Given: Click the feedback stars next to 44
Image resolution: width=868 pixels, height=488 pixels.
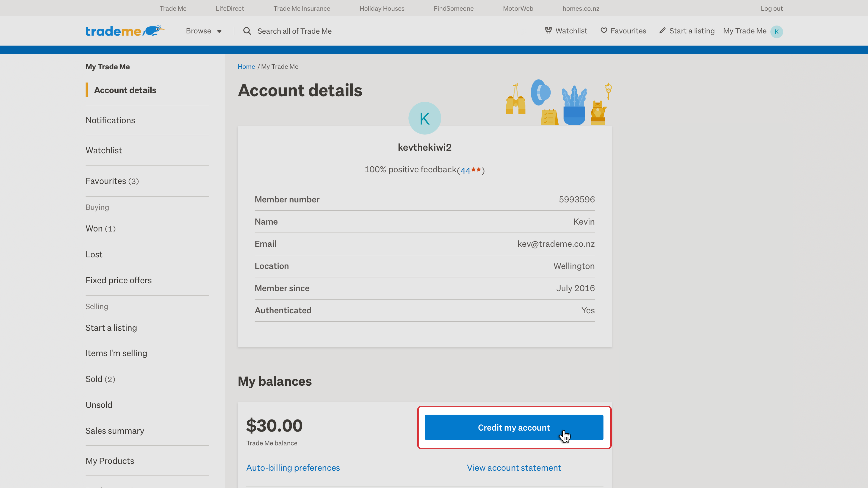Looking at the screenshot, I should click(476, 170).
